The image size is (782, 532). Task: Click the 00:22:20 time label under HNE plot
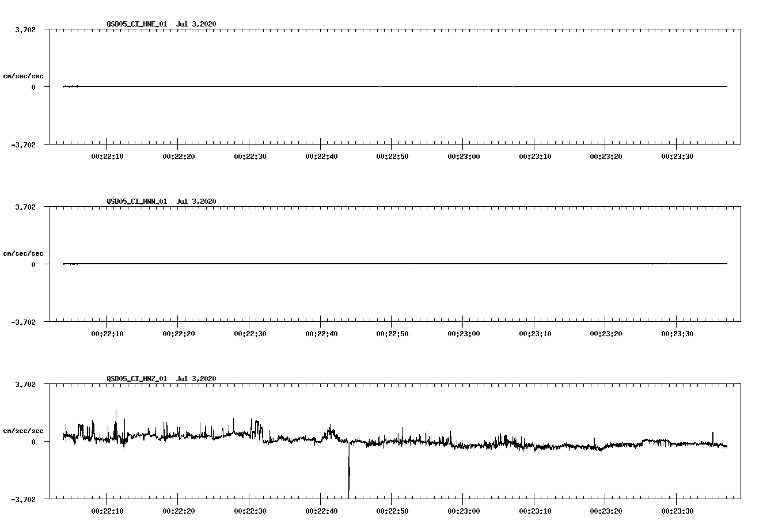coord(179,157)
